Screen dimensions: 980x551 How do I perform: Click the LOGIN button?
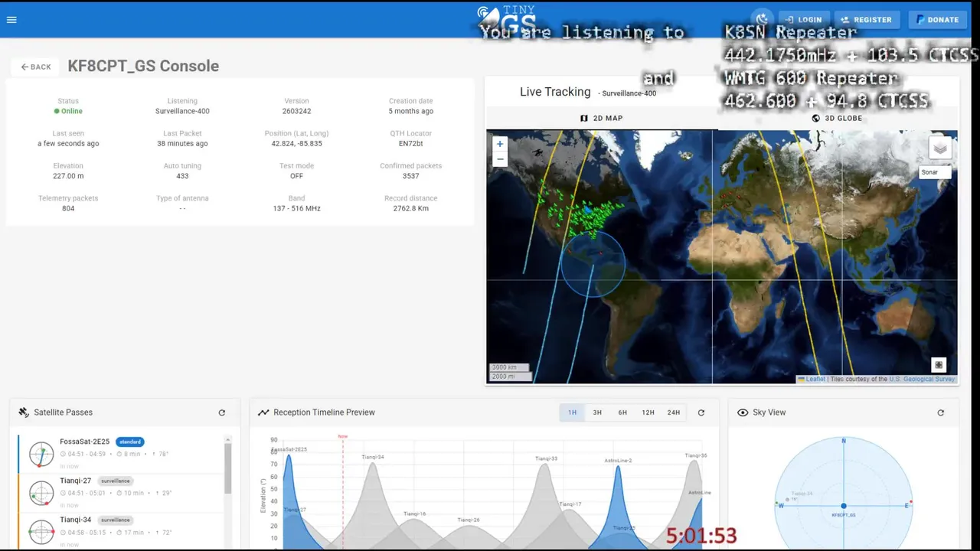tap(804, 20)
